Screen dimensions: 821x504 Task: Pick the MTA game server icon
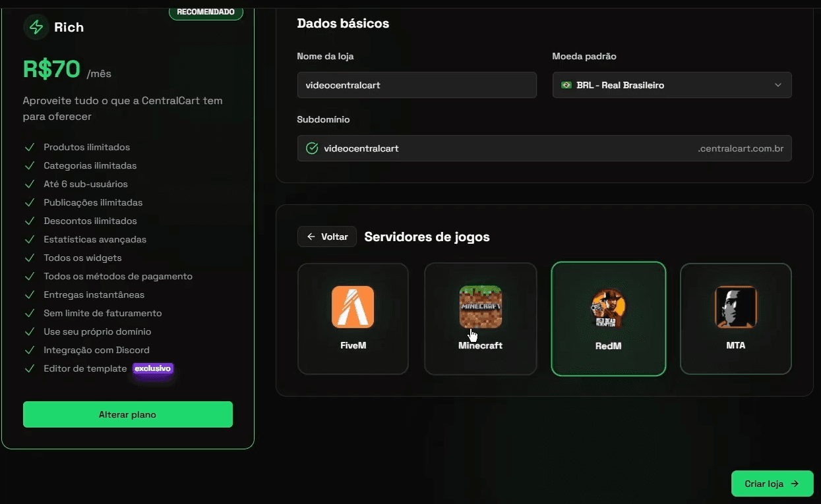(735, 307)
